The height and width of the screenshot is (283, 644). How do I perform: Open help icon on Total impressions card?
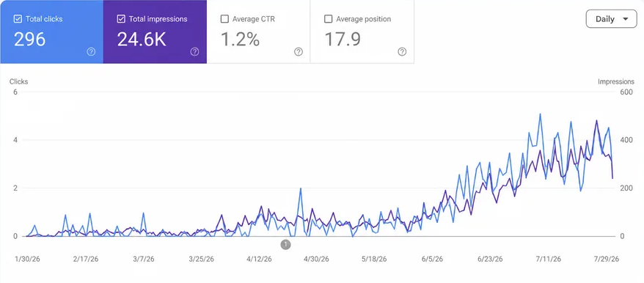pyautogui.click(x=194, y=52)
